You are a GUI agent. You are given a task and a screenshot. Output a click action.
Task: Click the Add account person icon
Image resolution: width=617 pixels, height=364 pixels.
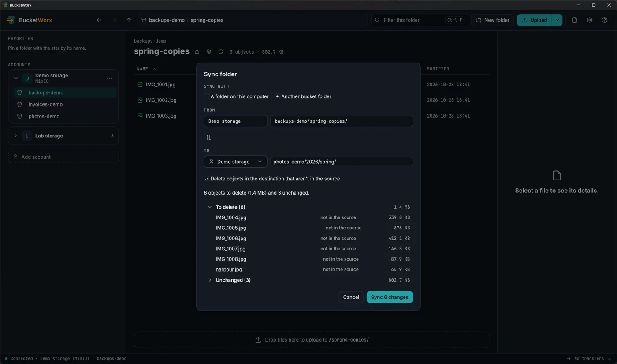tap(15, 157)
